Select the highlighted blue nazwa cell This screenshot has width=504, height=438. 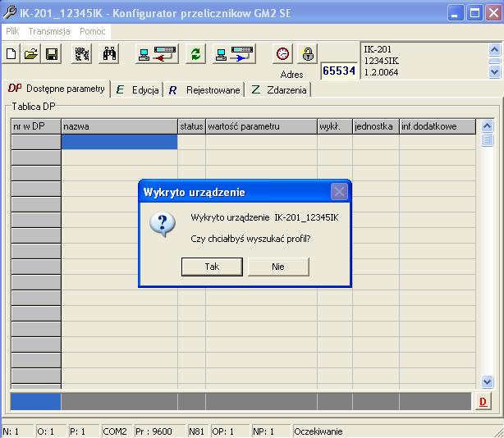point(119,142)
